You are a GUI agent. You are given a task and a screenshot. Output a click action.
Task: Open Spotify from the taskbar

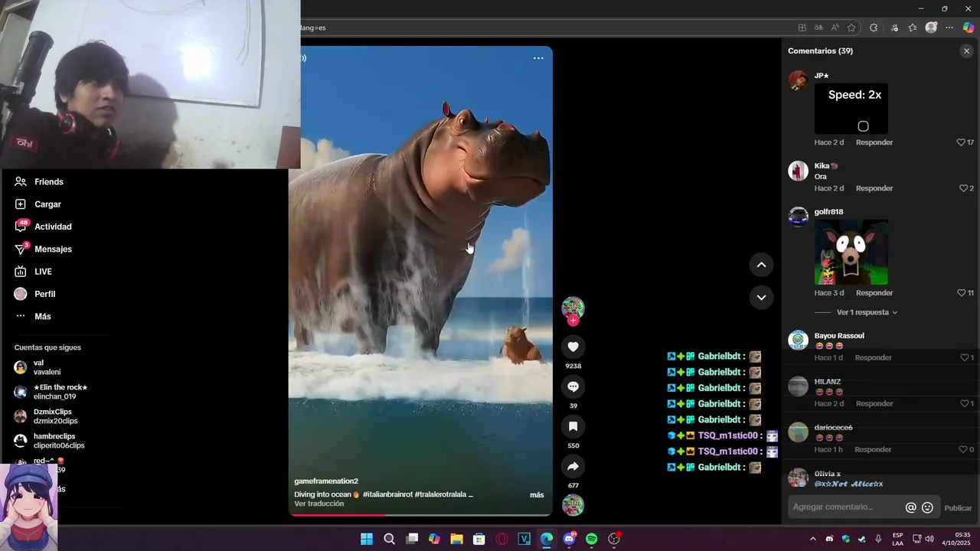pyautogui.click(x=591, y=539)
